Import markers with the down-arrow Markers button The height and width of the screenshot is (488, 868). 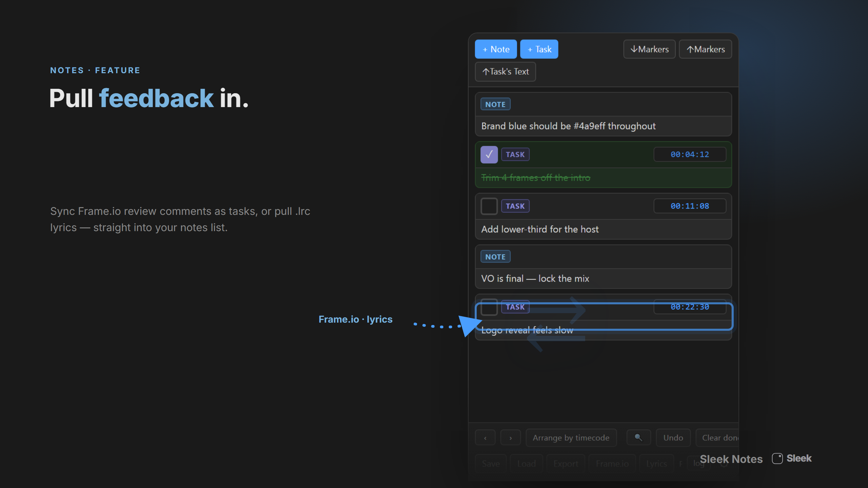649,49
